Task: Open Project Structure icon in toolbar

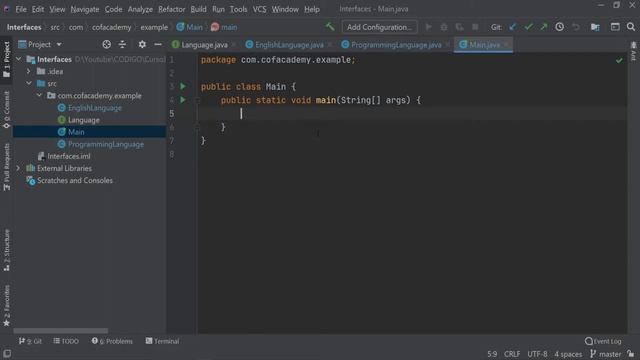Action: 595,27
